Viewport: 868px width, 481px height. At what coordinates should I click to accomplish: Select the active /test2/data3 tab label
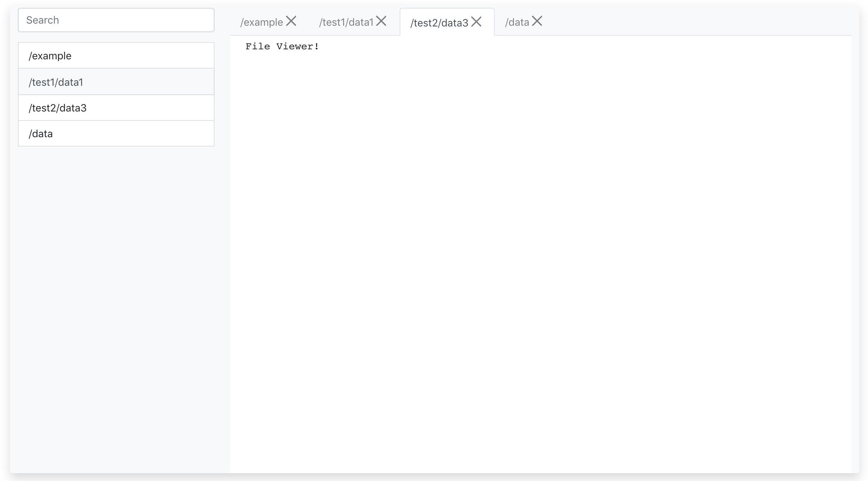pos(439,23)
